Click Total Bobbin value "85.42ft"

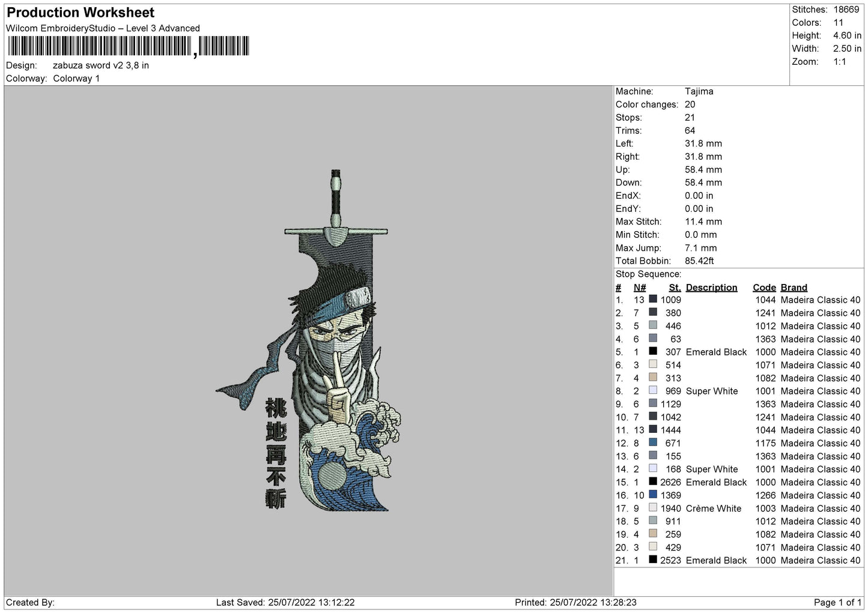click(699, 261)
